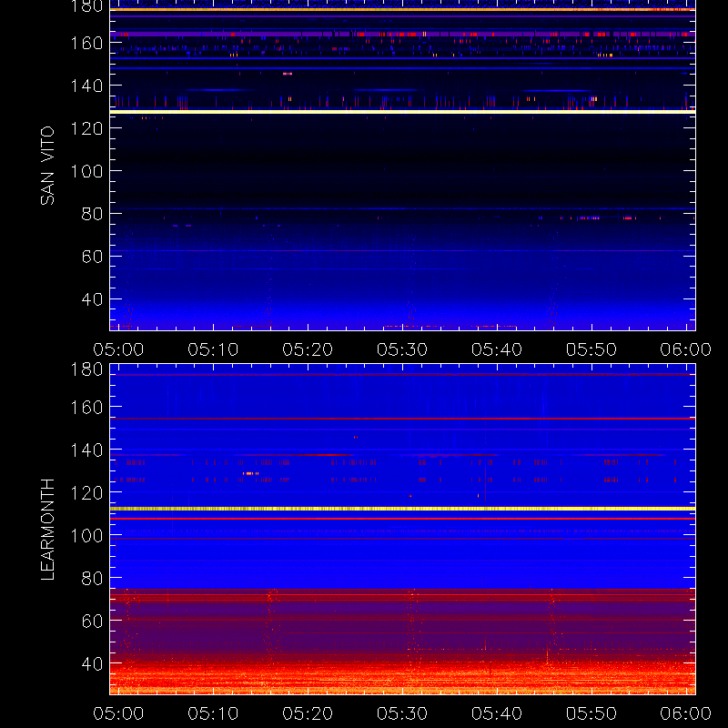728x728 pixels.
Task: Select the 80 tick label in San Vito plot
Action: tap(92, 214)
